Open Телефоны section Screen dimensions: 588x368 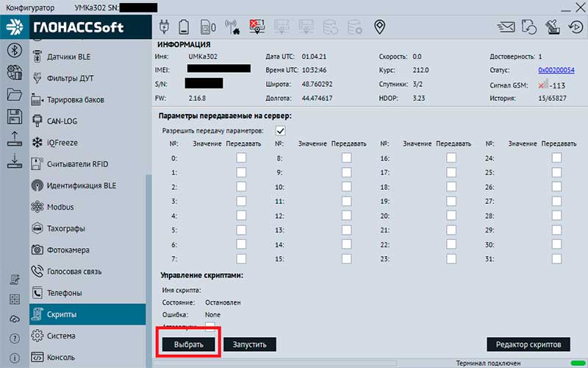point(87,292)
